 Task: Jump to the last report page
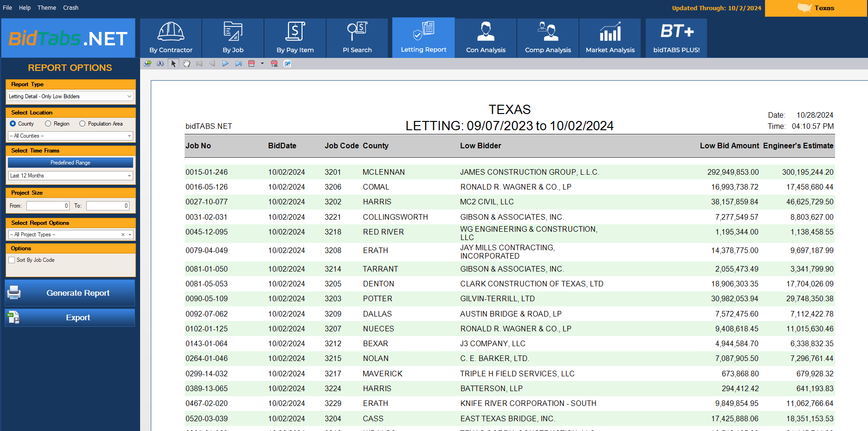click(x=238, y=64)
